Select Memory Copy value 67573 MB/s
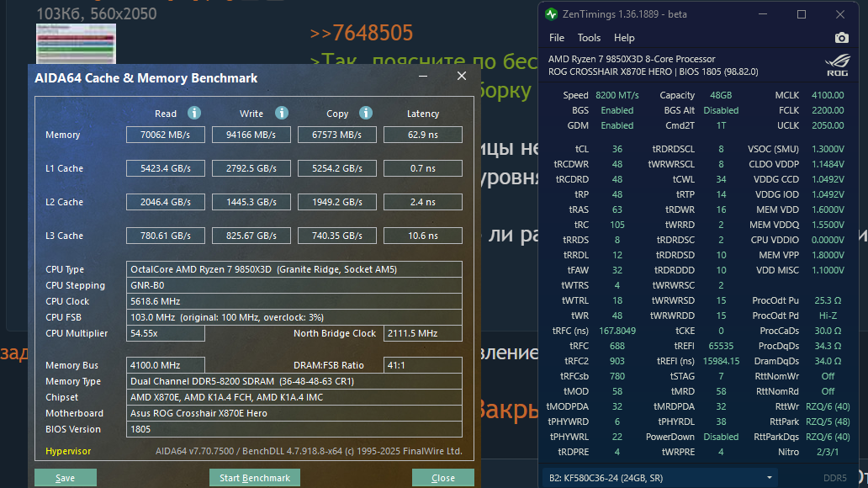Image resolution: width=868 pixels, height=488 pixels. click(337, 135)
